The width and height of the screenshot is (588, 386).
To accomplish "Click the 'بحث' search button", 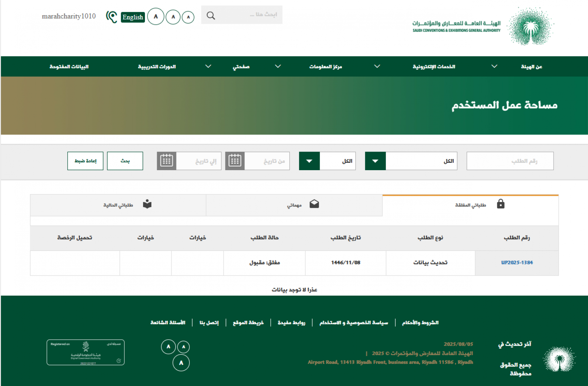I will 125,161.
